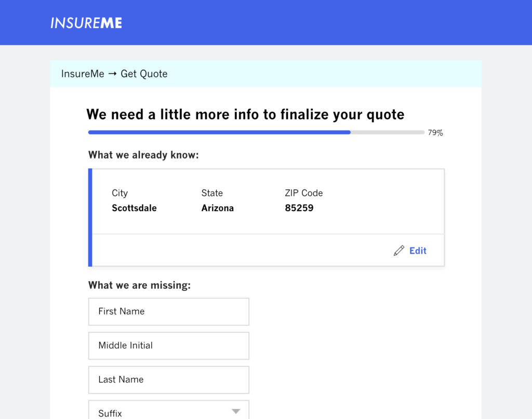
Task: Click the 'What we already know' heading
Action: tap(143, 155)
